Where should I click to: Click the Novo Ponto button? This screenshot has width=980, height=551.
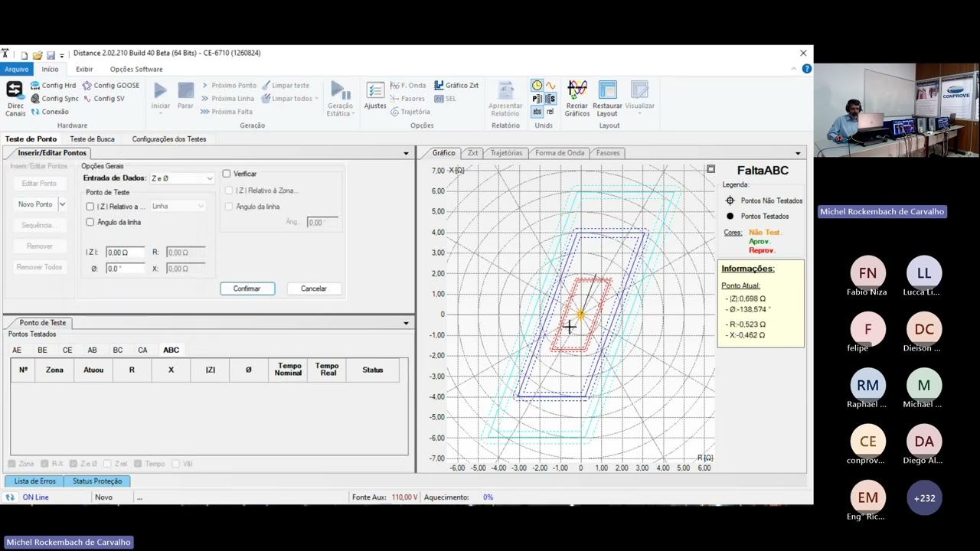tap(35, 204)
